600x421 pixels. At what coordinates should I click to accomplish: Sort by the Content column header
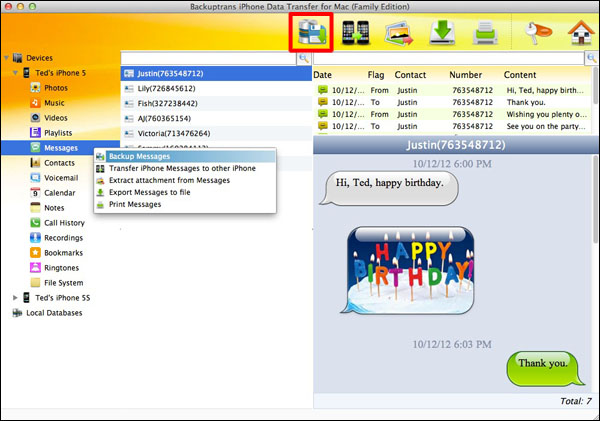coord(520,75)
